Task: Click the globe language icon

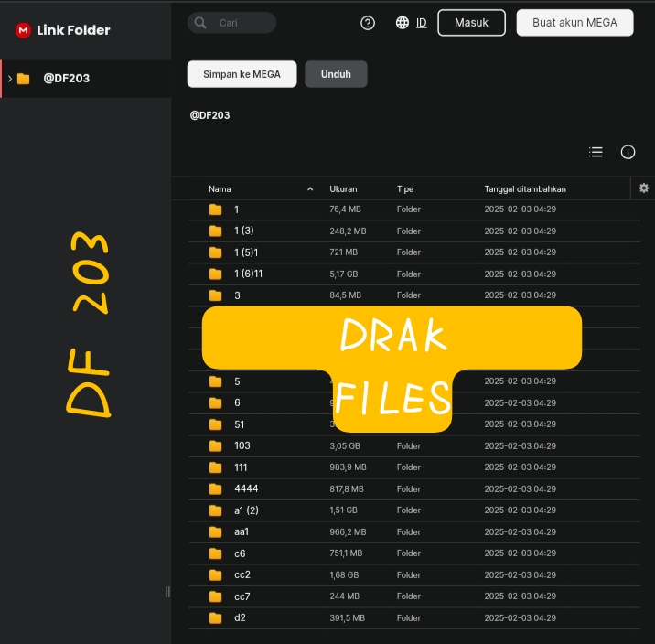Action: click(x=403, y=23)
